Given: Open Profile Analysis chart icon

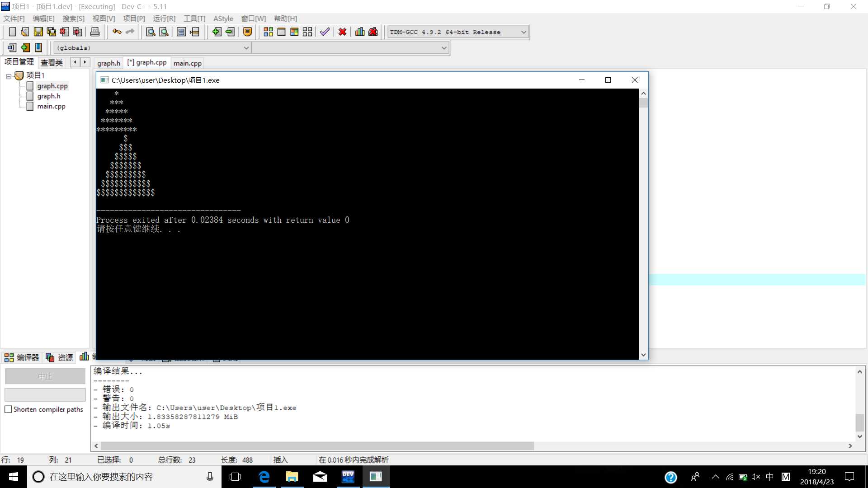Looking at the screenshot, I should pos(360,32).
